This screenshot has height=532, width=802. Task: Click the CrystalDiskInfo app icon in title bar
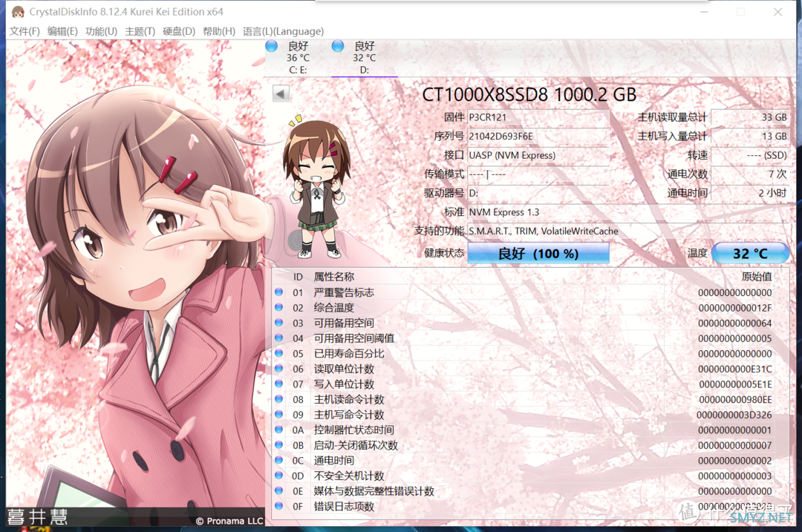coord(18,11)
